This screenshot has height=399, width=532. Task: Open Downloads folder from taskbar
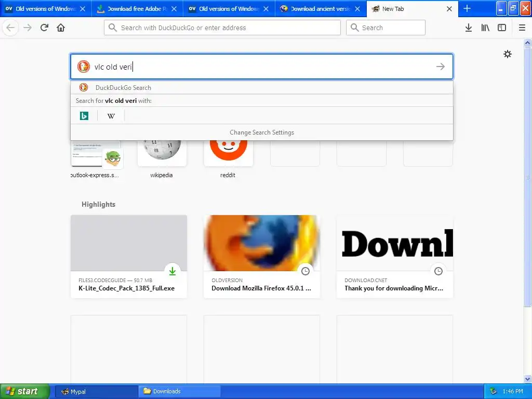(180, 392)
